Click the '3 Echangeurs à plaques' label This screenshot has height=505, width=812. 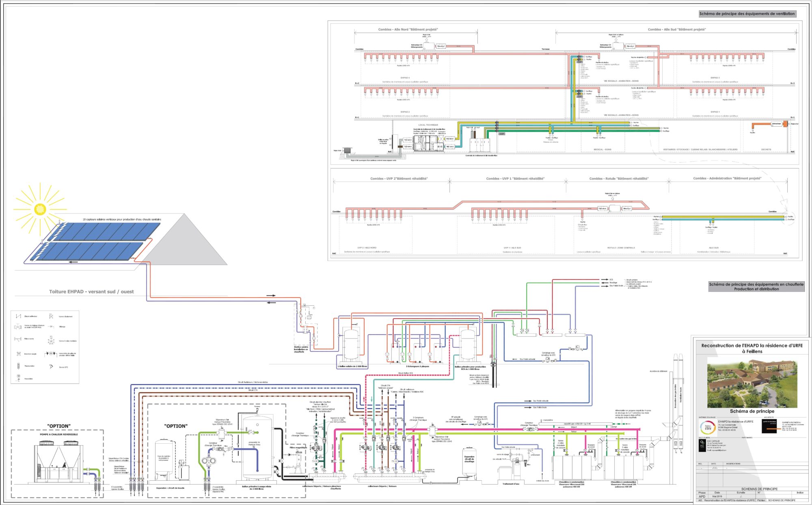pyautogui.click(x=417, y=366)
